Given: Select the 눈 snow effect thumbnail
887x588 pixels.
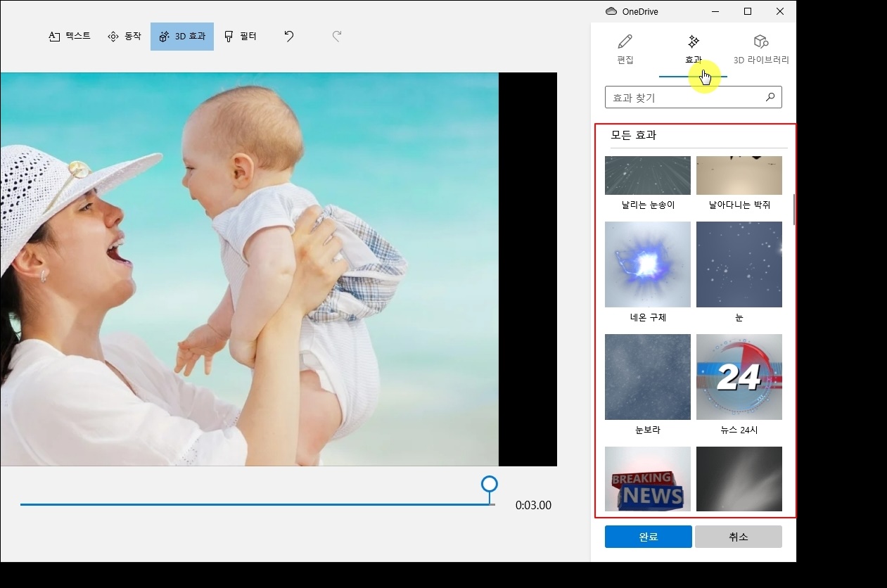Looking at the screenshot, I should point(739,264).
